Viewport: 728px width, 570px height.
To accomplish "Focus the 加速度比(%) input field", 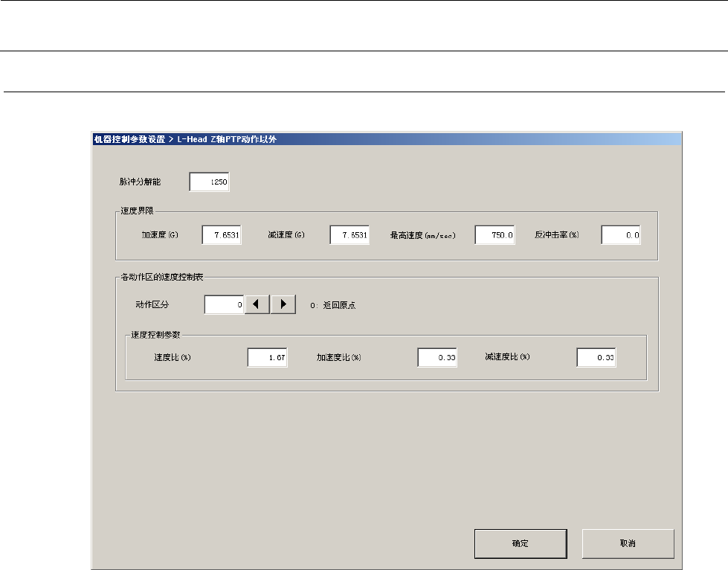I will (x=437, y=357).
